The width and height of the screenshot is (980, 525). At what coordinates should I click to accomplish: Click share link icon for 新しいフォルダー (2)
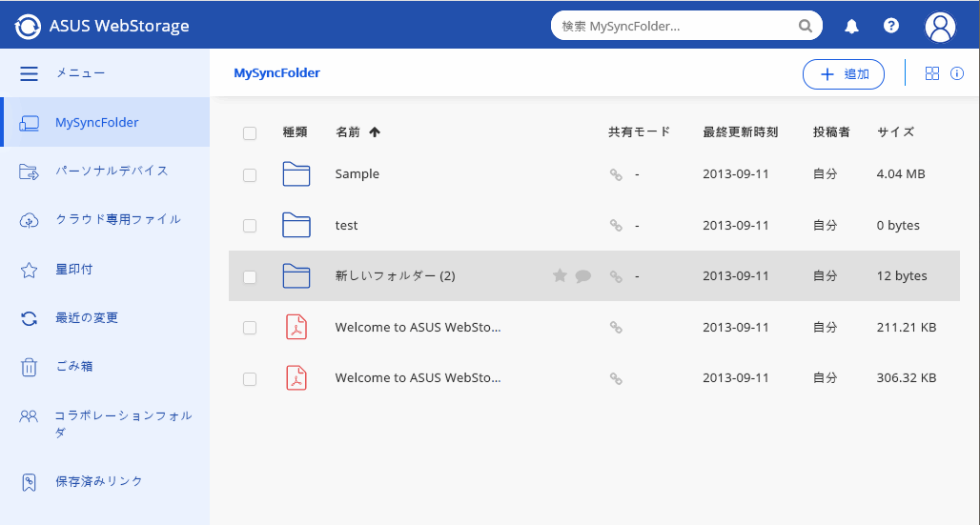[616, 277]
